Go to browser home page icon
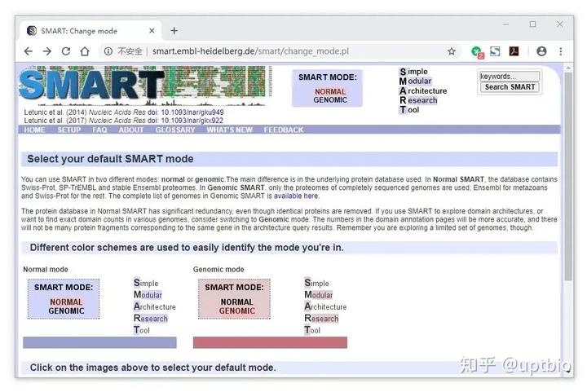 tap(85, 51)
